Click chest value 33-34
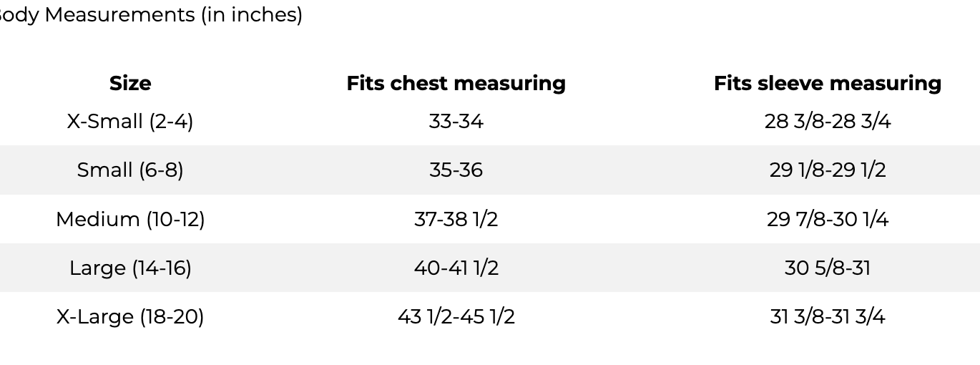 [456, 122]
